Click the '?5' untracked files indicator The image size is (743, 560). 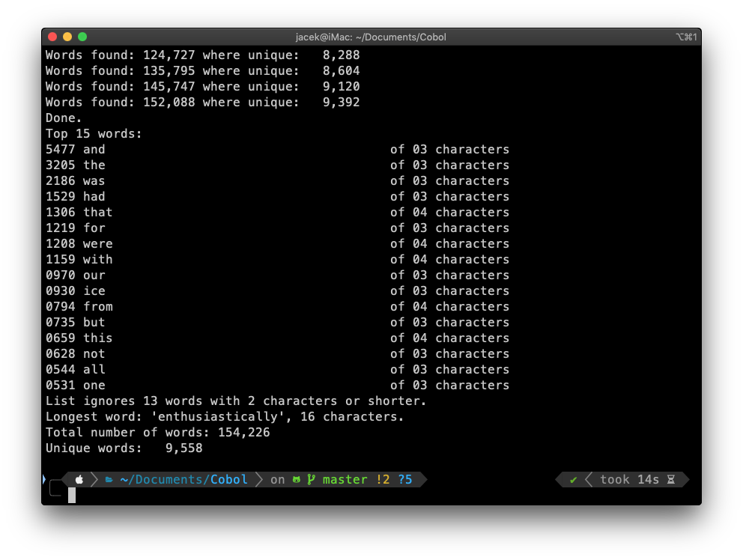[405, 479]
